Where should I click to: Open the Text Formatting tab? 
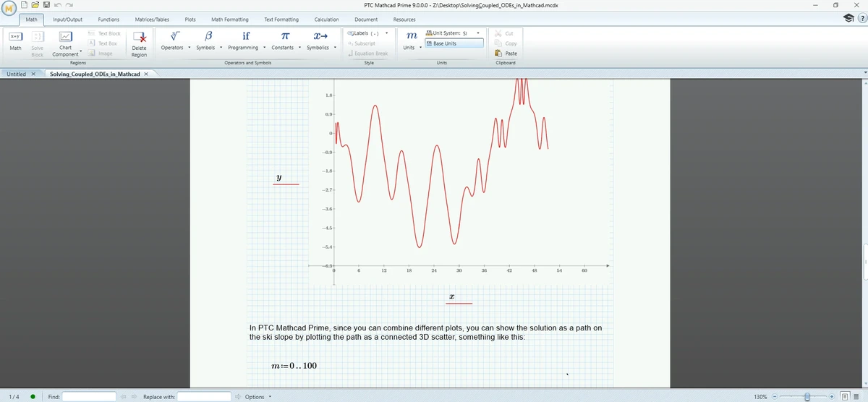pos(281,20)
